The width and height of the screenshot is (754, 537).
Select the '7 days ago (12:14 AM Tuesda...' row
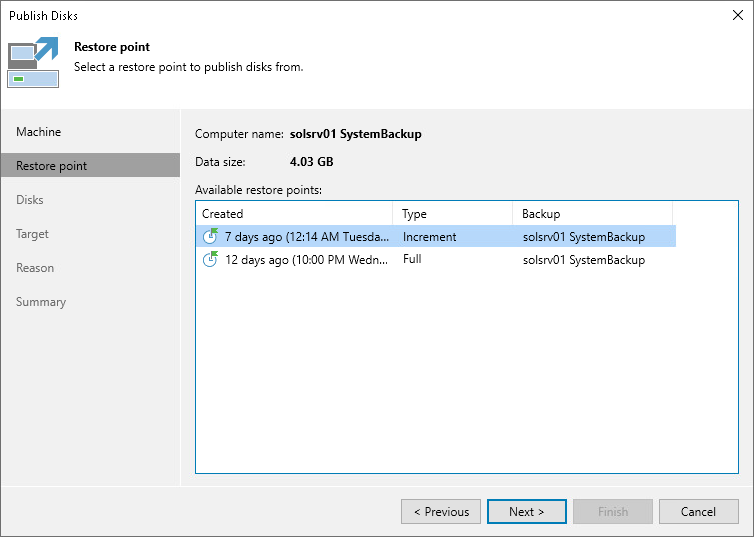[436, 237]
